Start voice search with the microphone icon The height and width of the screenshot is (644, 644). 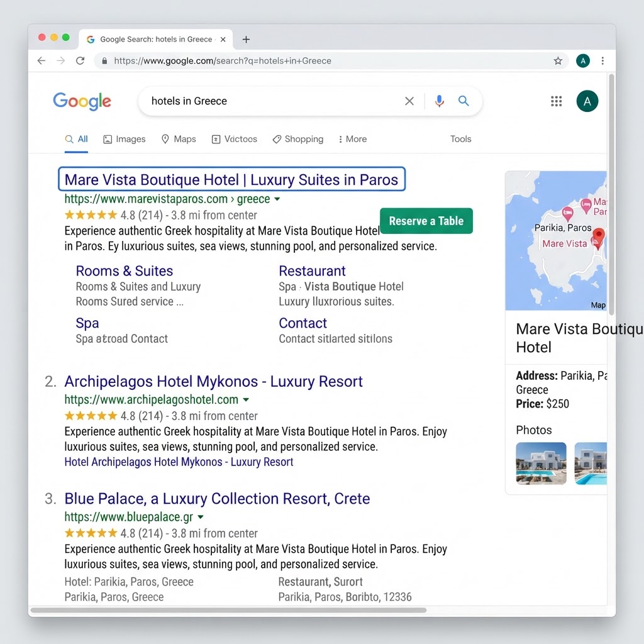439,101
